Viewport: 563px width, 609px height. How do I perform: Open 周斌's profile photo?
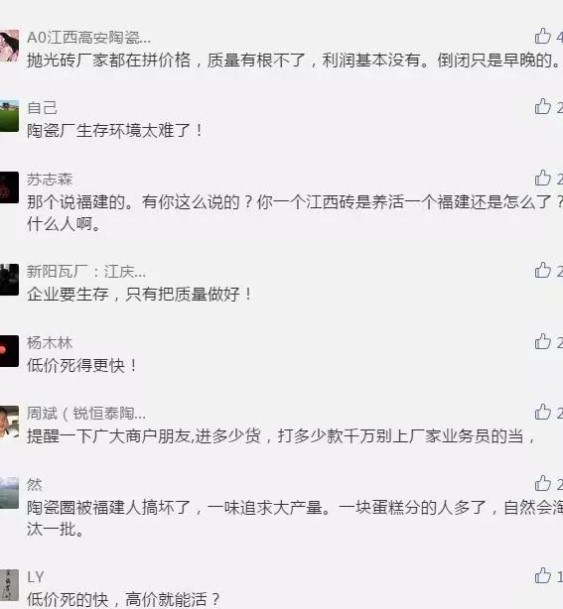[x=9, y=422]
